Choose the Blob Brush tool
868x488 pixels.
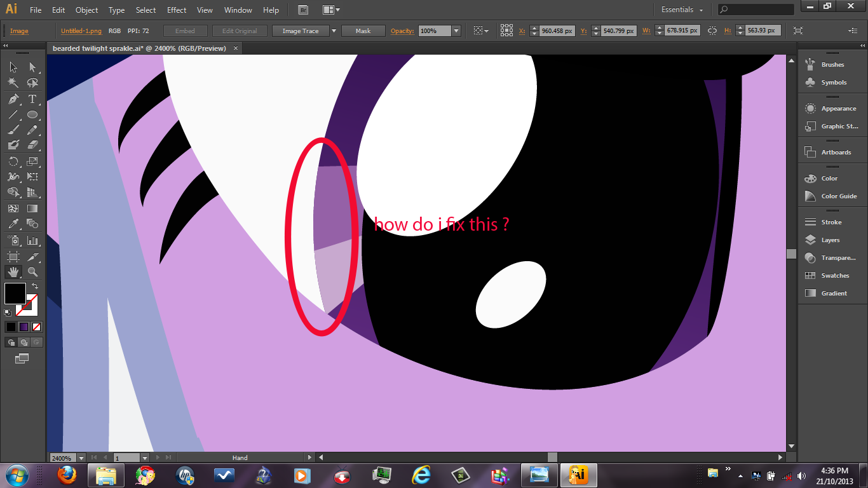pyautogui.click(x=13, y=145)
